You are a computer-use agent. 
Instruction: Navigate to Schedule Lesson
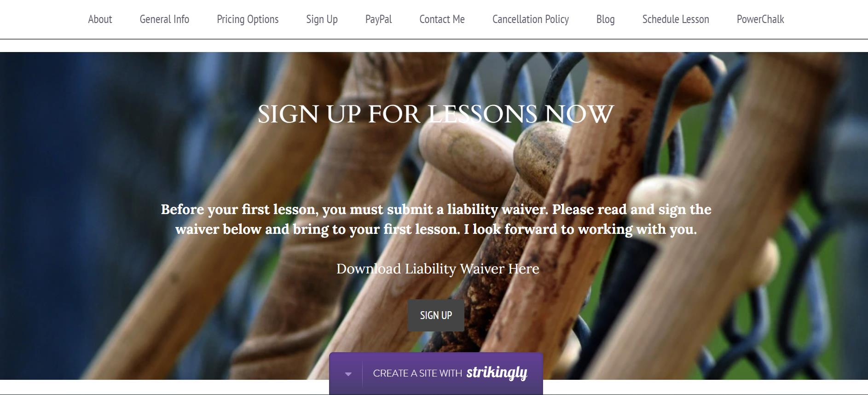[x=676, y=19]
